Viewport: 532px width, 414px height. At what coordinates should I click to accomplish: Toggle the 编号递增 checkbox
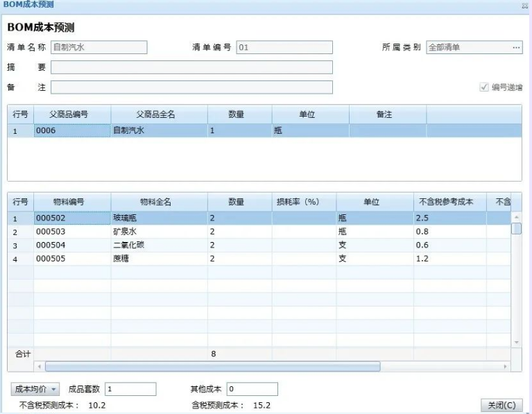tap(484, 87)
